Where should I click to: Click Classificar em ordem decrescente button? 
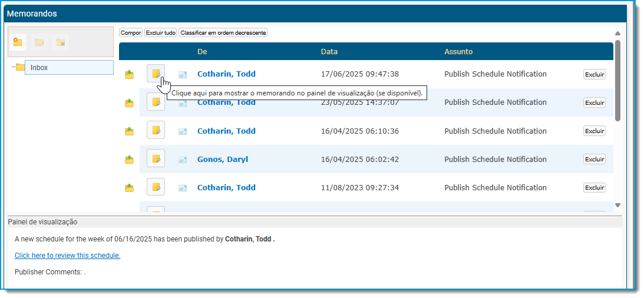[223, 32]
